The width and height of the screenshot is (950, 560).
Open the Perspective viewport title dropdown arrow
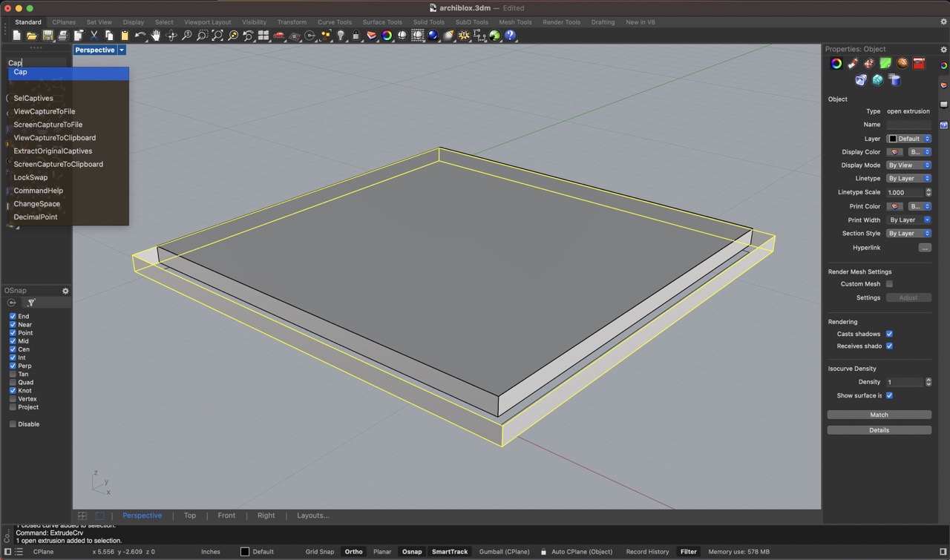(122, 50)
